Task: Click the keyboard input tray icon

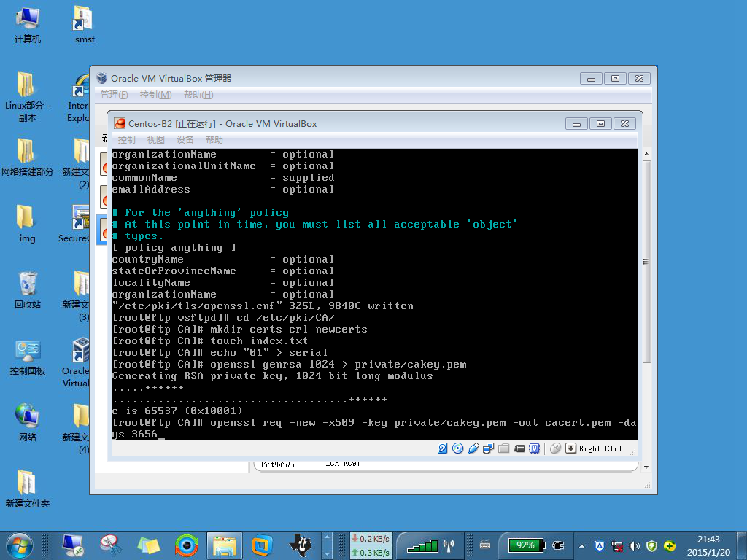Action: pos(485,545)
